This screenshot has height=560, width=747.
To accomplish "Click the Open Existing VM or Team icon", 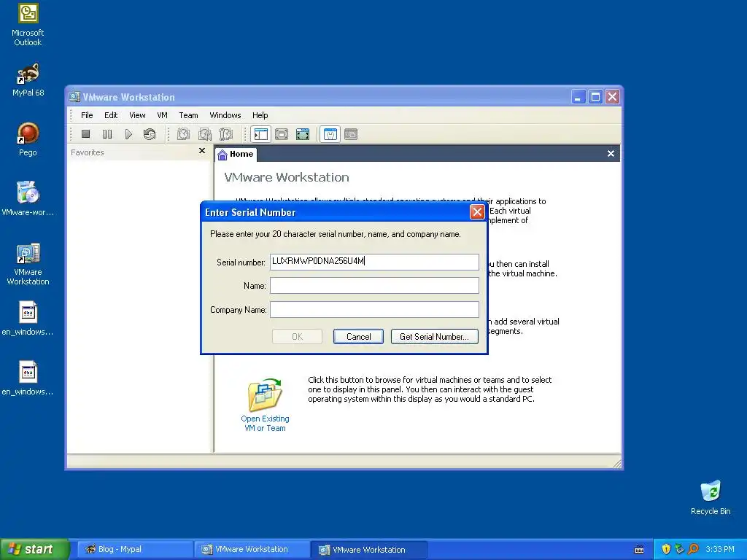I will coord(265,394).
